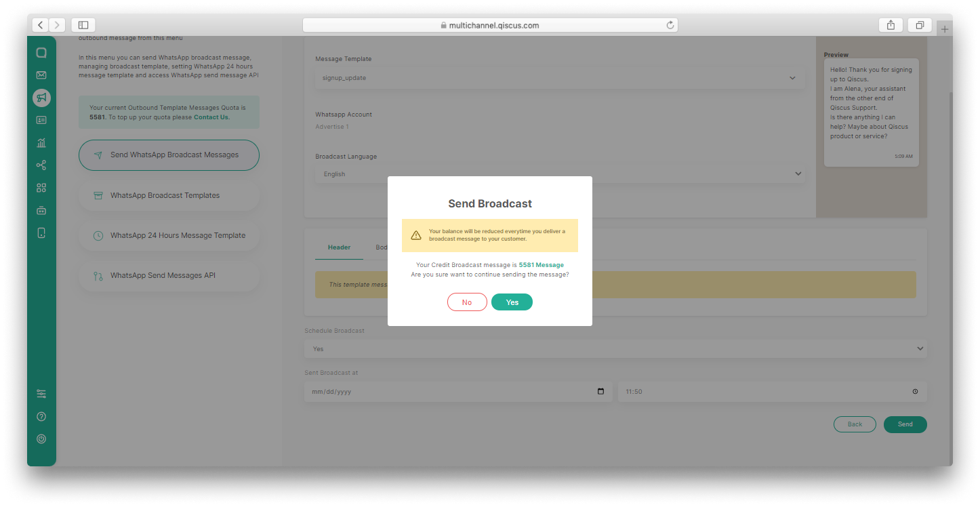The image size is (980, 507).
Task: Select the mobile app icon in sidebar
Action: pos(41,232)
